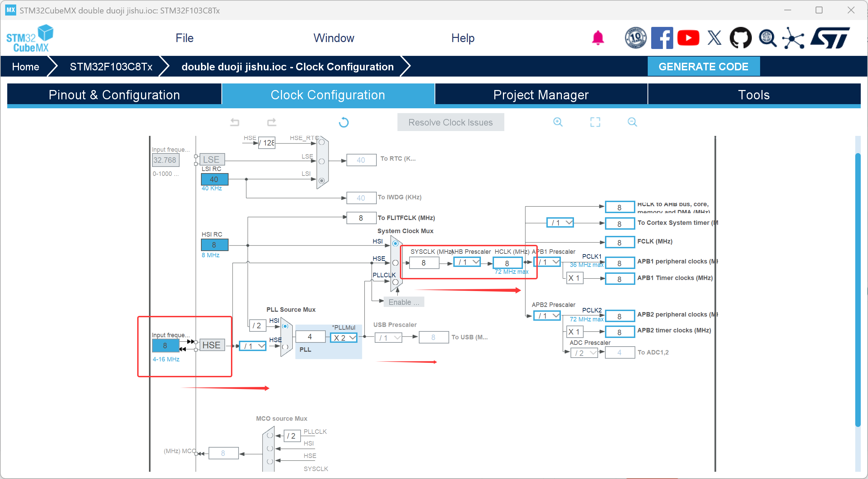The image size is (868, 479).
Task: Click the double duoji jishu.ioc breadcrumb
Action: (287, 67)
